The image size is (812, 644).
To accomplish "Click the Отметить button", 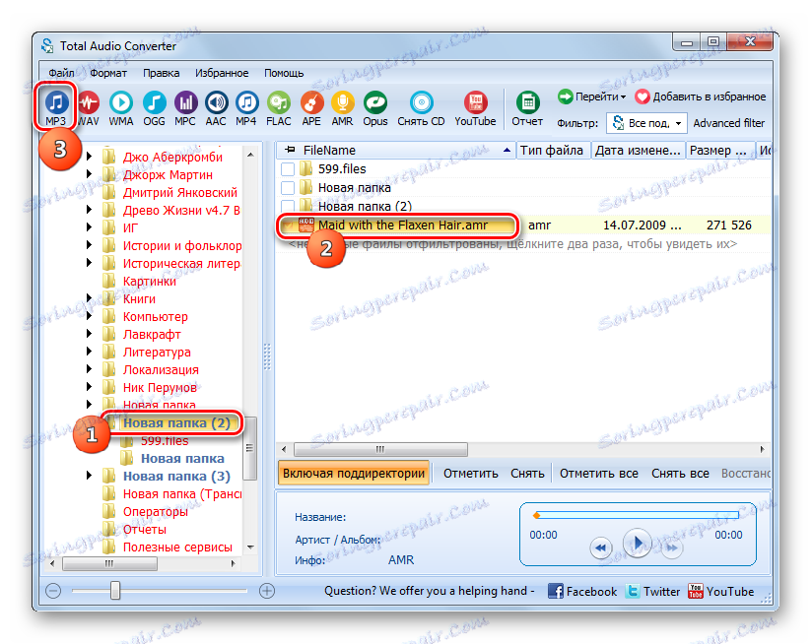I will (470, 474).
